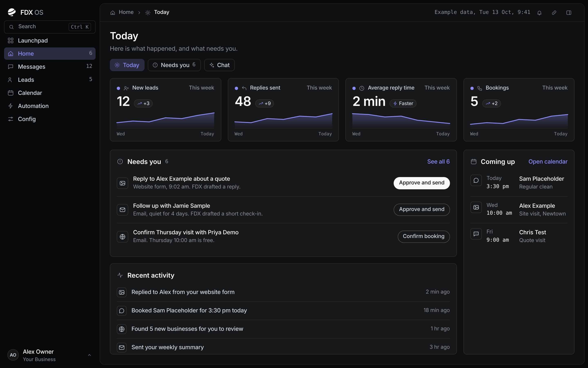Switch to the Needs you tab
Screen dimensions: 588x368
pos(174,65)
